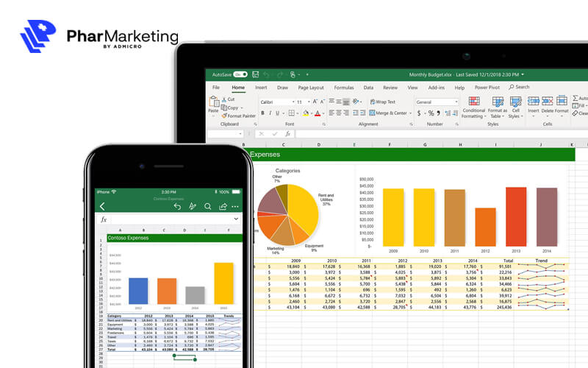Switch to the Data tab
The image size is (588, 368).
tap(368, 88)
